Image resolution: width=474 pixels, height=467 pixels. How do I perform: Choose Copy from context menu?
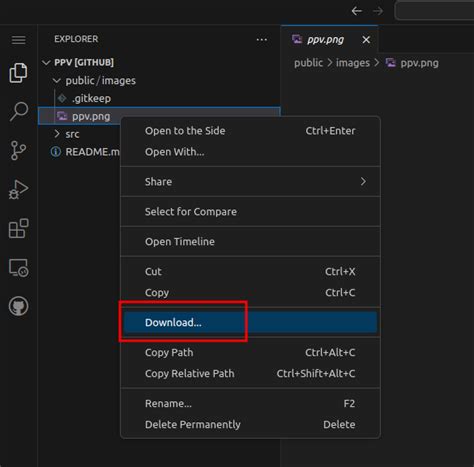250,293
